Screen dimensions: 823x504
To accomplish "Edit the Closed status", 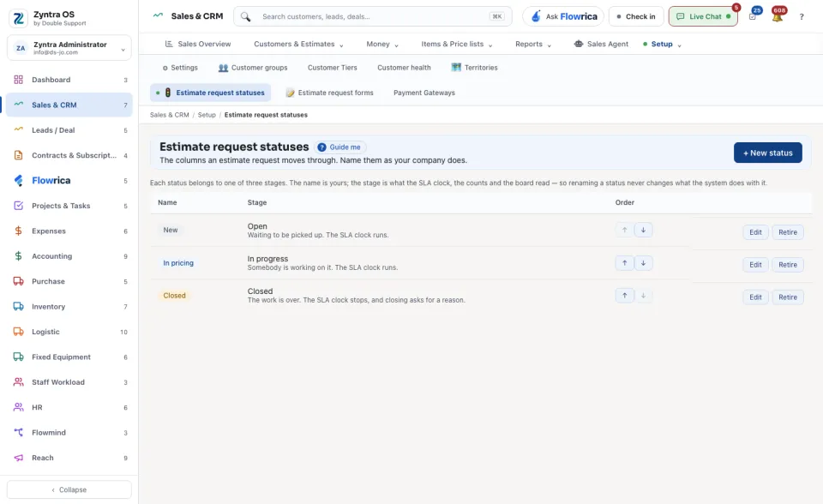I will 755,297.
